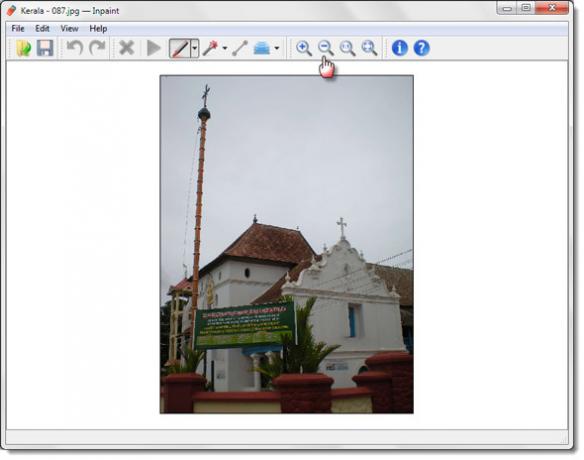Open the File menu
The width and height of the screenshot is (584, 460).
click(x=18, y=29)
